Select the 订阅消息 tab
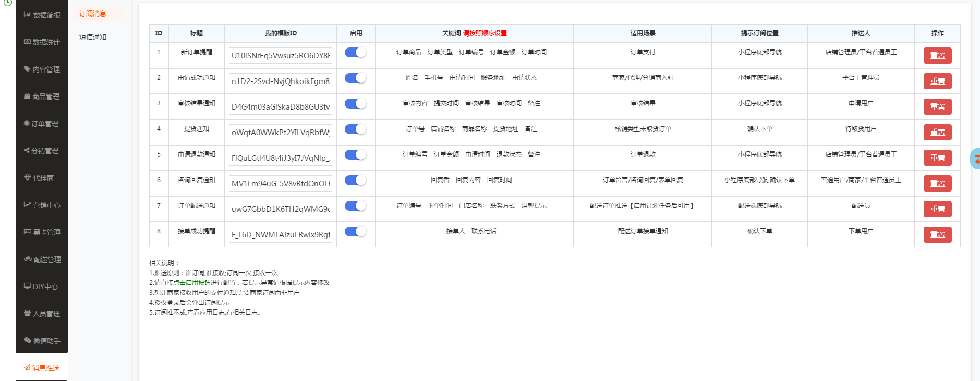980x381 pixels. pyautogui.click(x=93, y=14)
